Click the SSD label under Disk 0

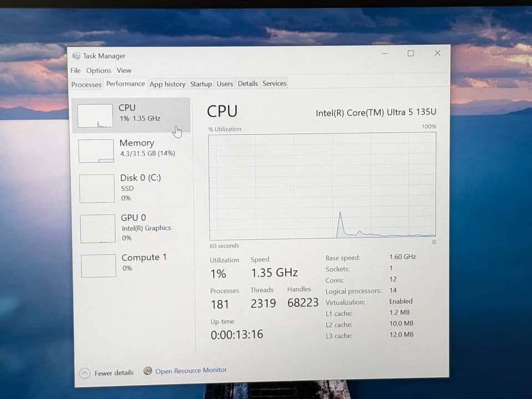pos(127,188)
